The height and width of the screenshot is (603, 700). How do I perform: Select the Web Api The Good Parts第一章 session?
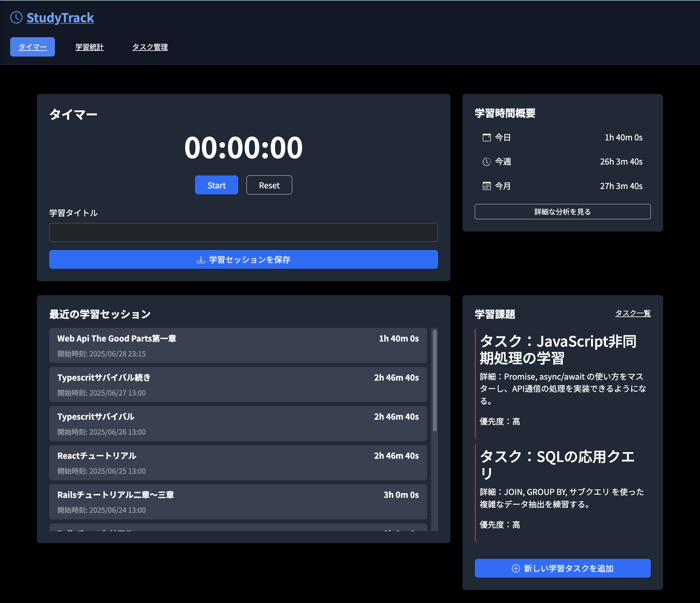[238, 345]
